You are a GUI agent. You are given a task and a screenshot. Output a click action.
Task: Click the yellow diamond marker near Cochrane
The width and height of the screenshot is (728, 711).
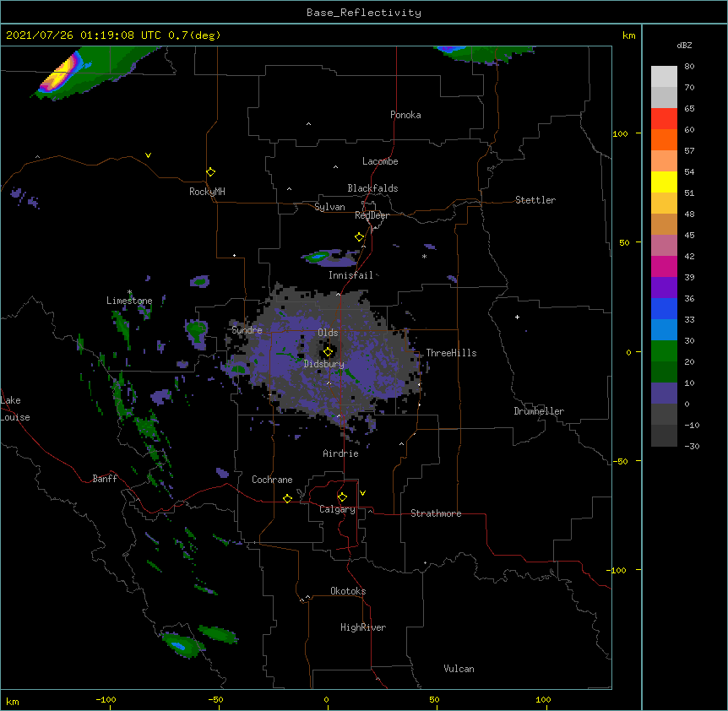pos(287,498)
